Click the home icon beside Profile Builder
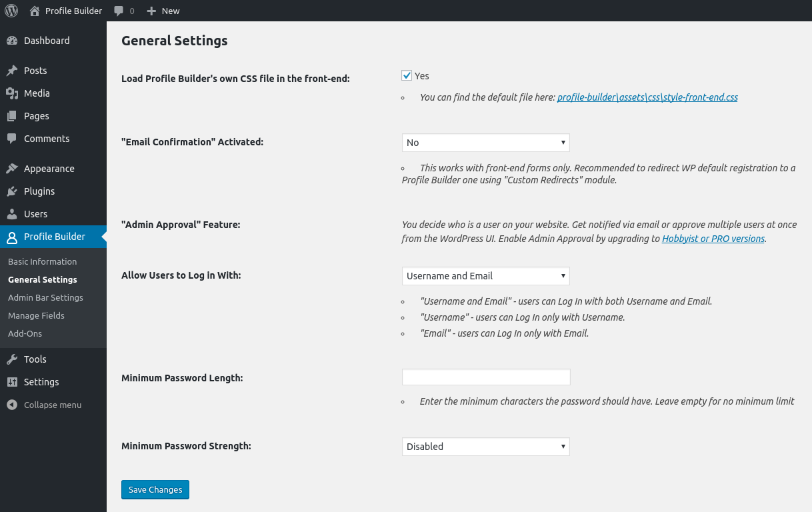 pos(35,11)
